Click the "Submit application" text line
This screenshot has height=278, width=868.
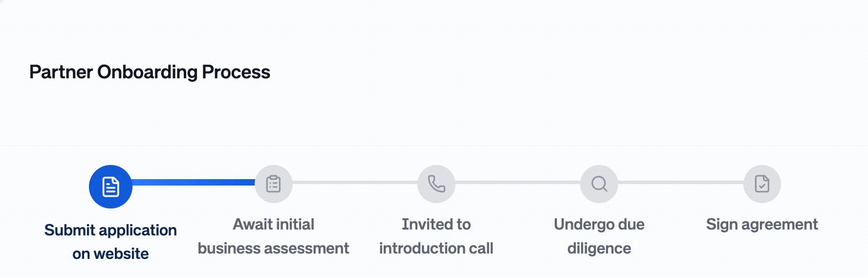(x=110, y=230)
